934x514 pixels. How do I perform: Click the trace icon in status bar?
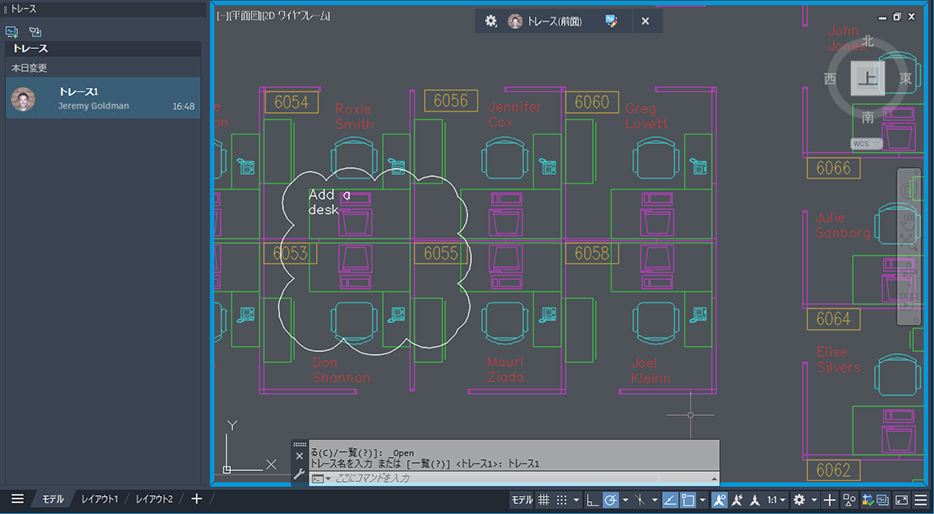click(883, 500)
